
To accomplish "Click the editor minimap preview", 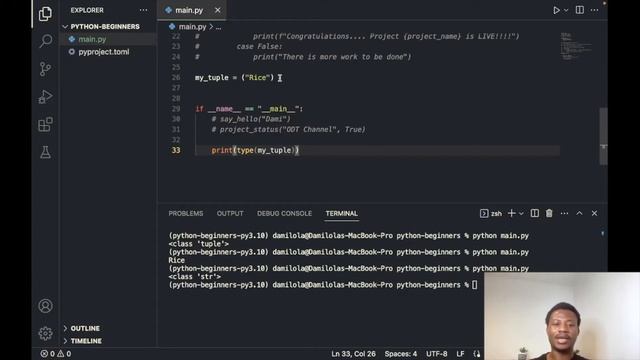I will 576,46.
